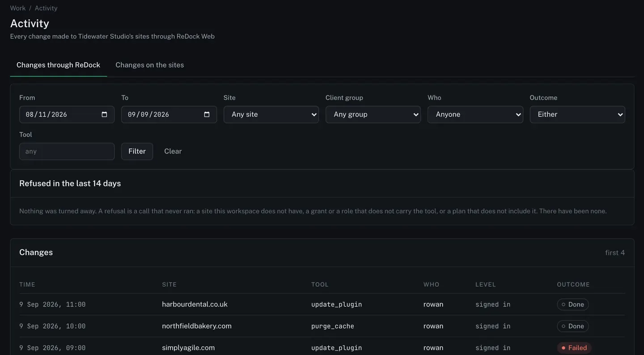Switch to Changes on the sites tab
The image size is (644, 355).
150,65
